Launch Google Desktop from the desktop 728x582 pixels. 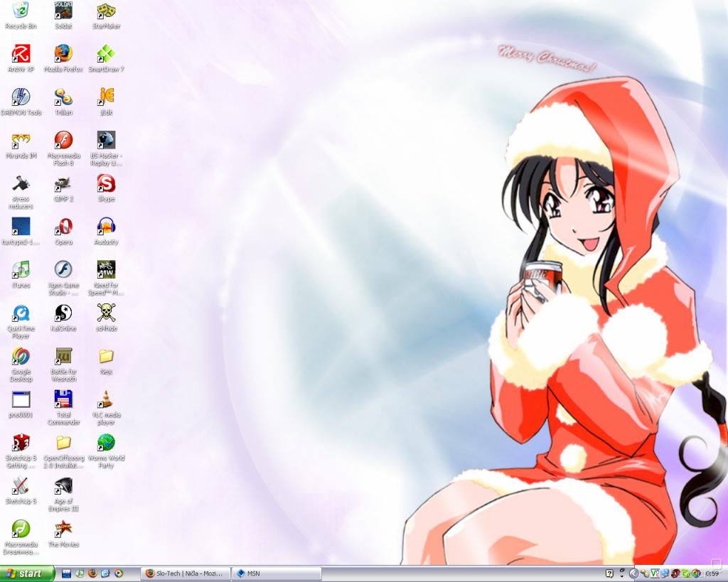(21, 365)
